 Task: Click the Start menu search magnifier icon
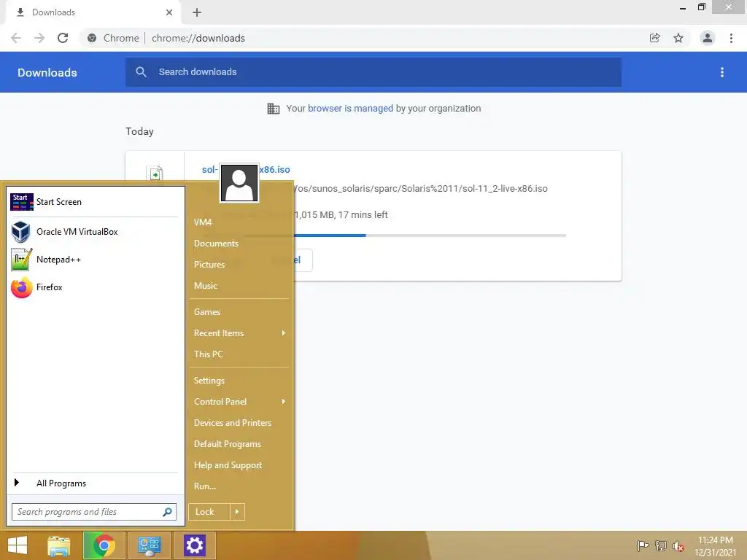point(167,512)
